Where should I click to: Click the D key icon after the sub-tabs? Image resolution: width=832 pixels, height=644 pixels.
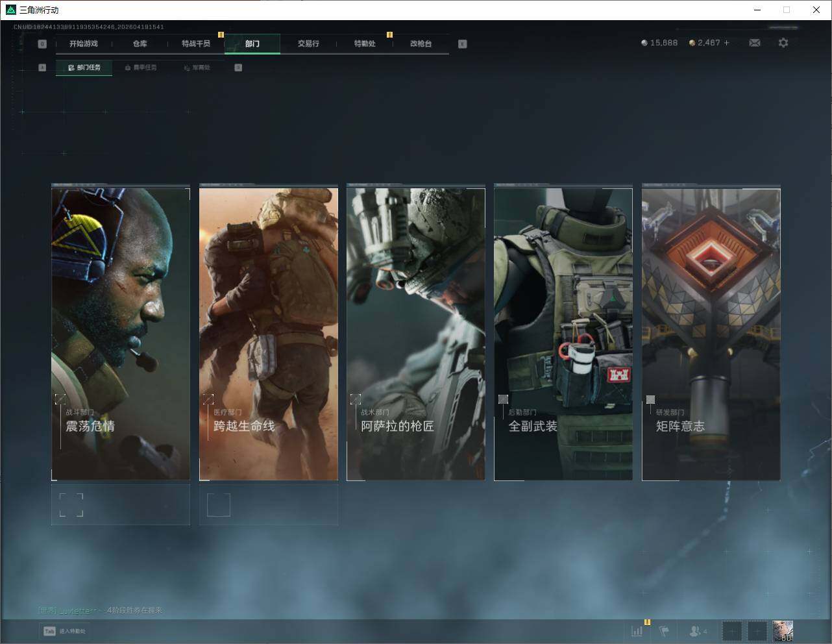pyautogui.click(x=238, y=68)
